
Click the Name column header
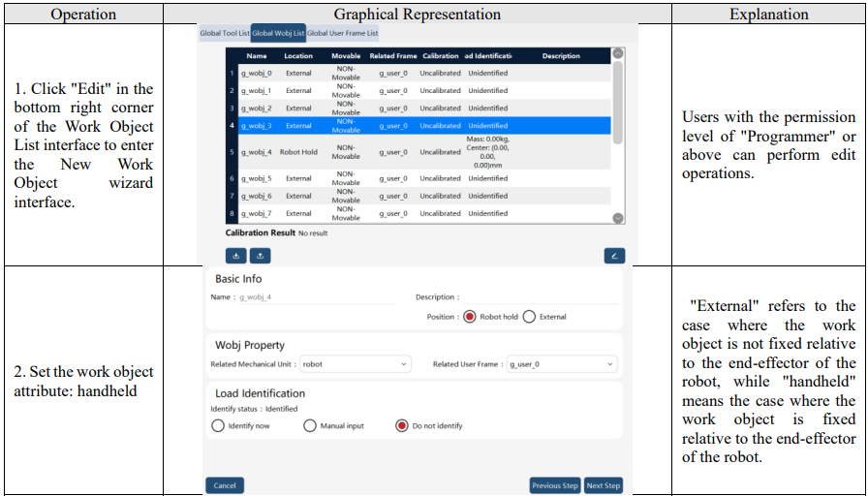pos(257,56)
